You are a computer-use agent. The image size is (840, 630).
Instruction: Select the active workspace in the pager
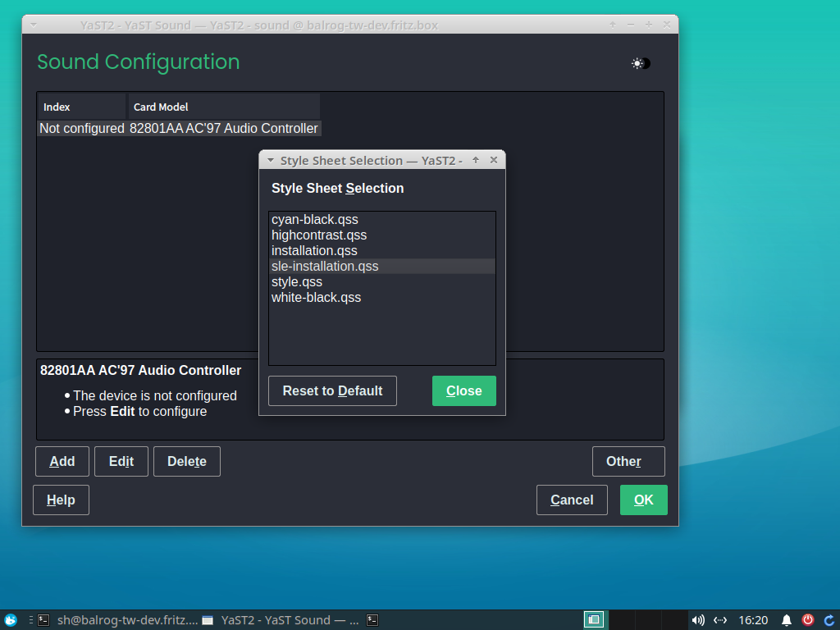click(594, 620)
